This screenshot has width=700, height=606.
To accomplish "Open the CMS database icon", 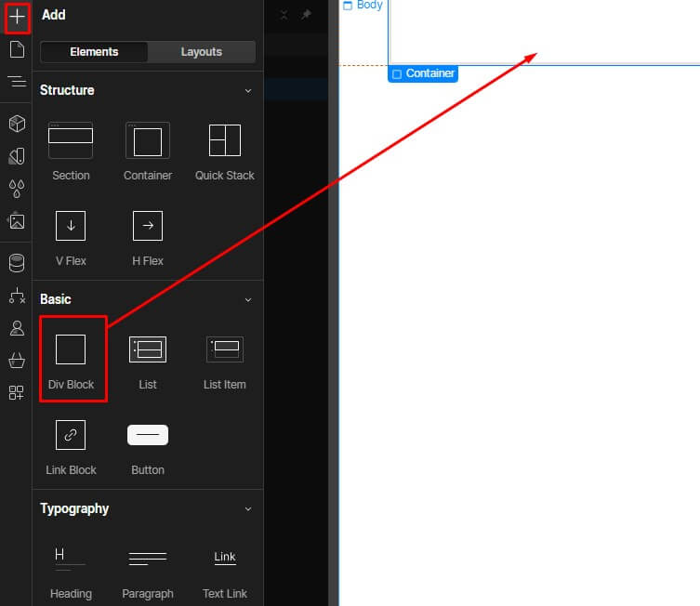I will click(x=17, y=263).
